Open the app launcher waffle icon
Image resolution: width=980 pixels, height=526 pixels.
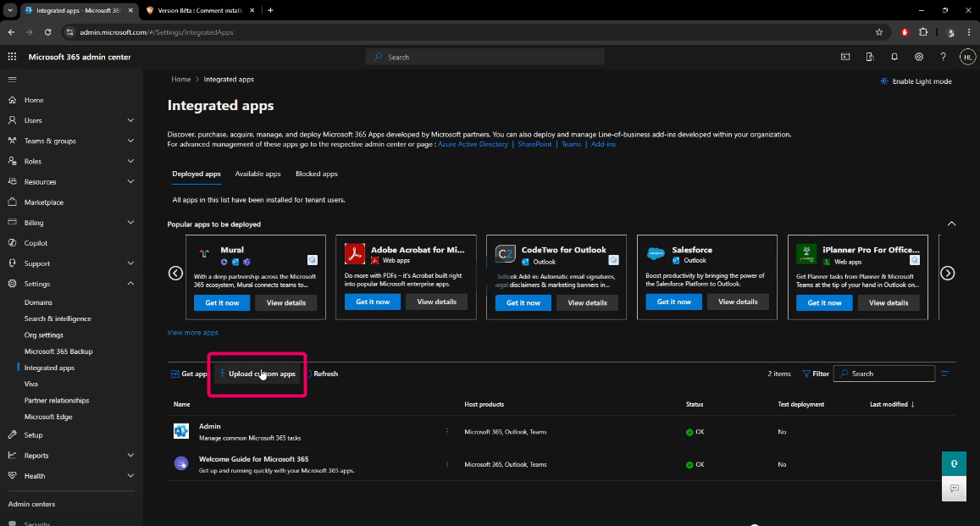pos(12,57)
